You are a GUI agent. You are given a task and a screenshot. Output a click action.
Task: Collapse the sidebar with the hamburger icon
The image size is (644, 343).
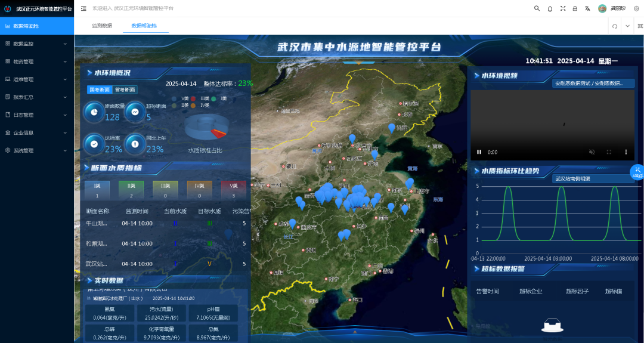83,8
